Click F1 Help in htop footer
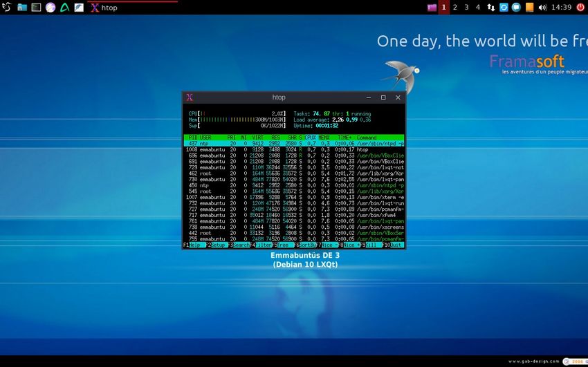588x367 pixels. (194, 245)
